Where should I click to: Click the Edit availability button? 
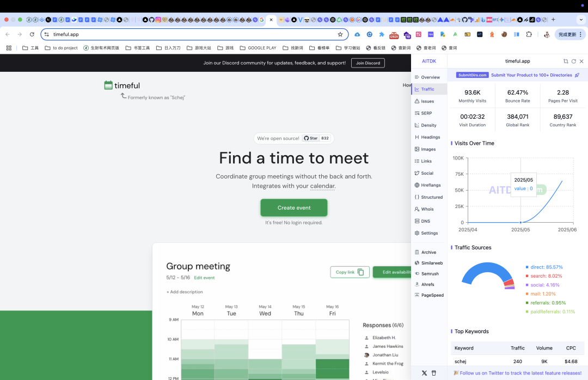pyautogui.click(x=392, y=272)
